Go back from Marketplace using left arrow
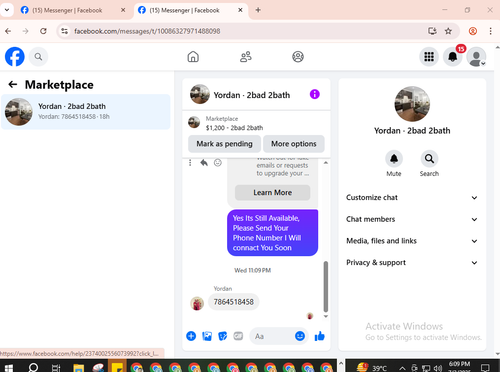Viewport: 500px width, 372px height. [13, 84]
